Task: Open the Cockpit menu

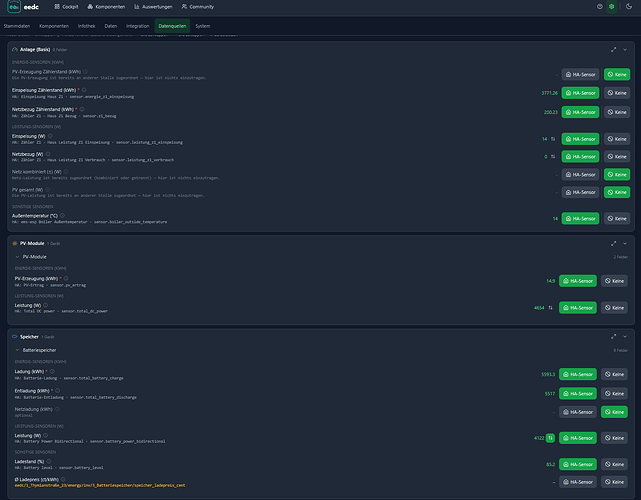Action: 66,7
